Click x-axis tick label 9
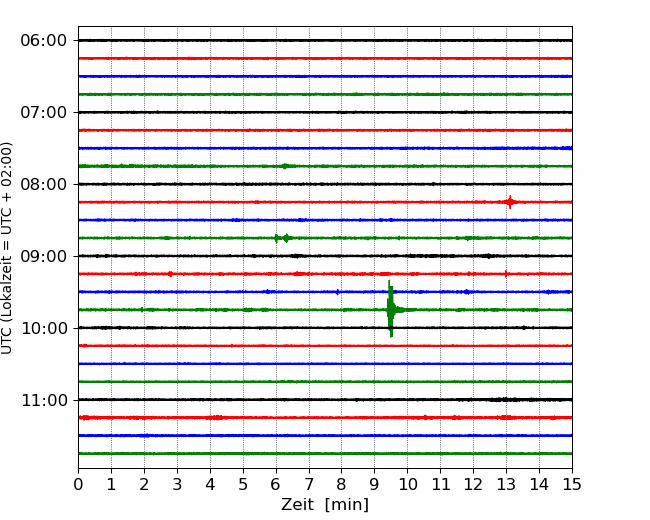This screenshot has height=520, width=650. [x=375, y=484]
